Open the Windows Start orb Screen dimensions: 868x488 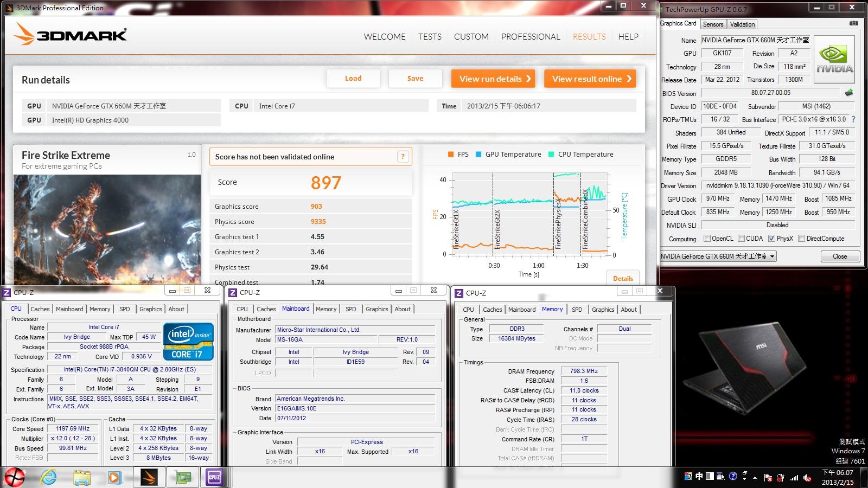click(15, 477)
